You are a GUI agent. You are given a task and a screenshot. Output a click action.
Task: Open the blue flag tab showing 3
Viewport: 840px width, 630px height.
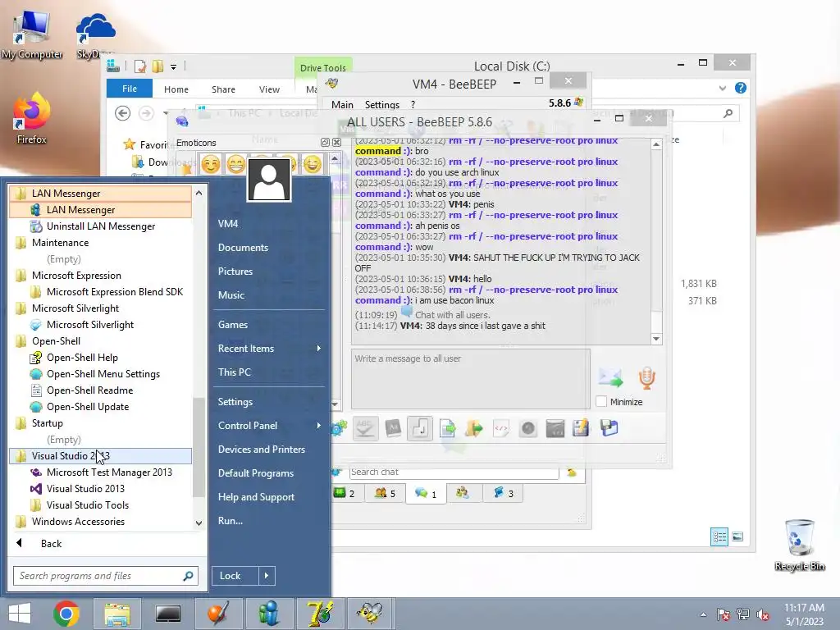tap(503, 493)
